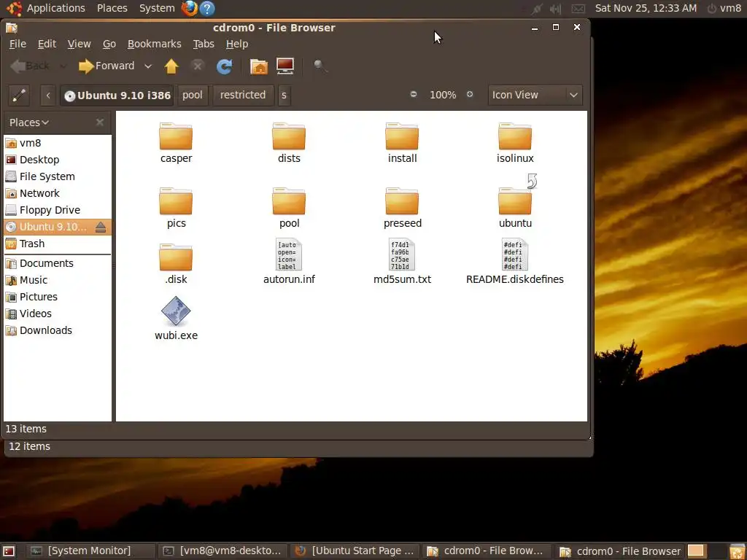This screenshot has height=560, width=747.
Task: Zoom out with the minus icon
Action: click(414, 94)
